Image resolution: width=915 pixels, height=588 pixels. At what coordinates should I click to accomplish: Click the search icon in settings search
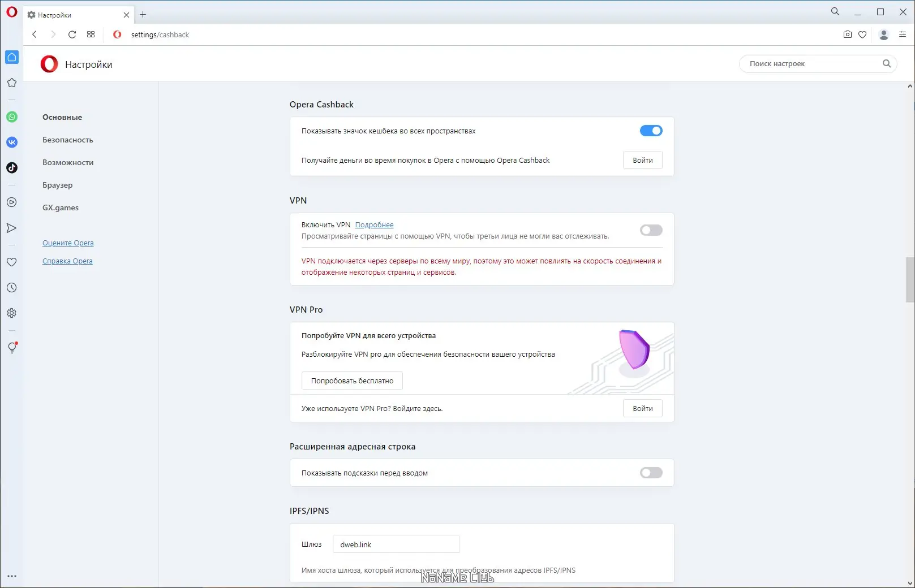[887, 64]
